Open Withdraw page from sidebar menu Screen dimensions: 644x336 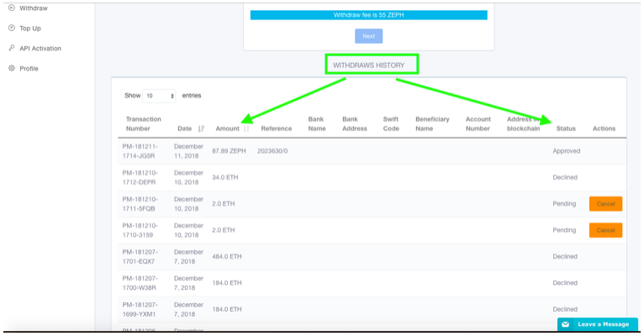coord(33,8)
